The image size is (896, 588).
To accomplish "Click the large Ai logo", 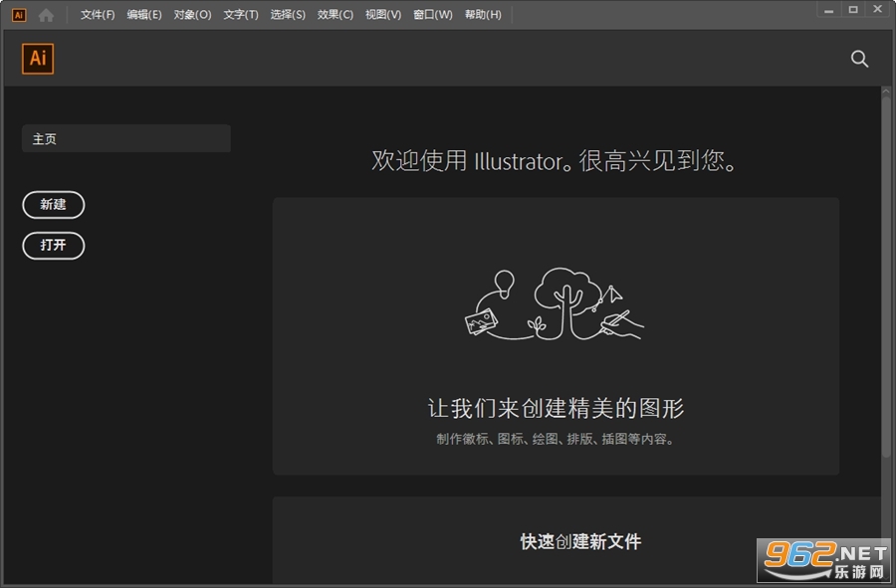I will pyautogui.click(x=38, y=59).
